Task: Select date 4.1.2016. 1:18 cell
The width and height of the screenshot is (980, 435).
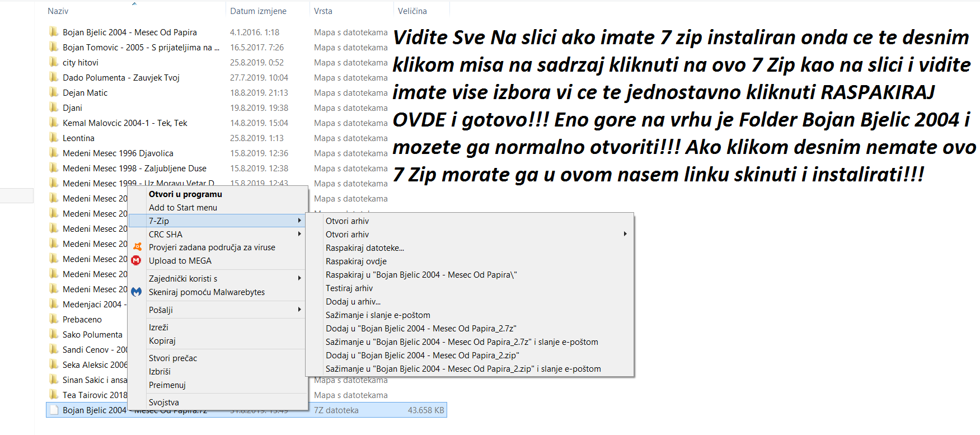Action: (255, 32)
